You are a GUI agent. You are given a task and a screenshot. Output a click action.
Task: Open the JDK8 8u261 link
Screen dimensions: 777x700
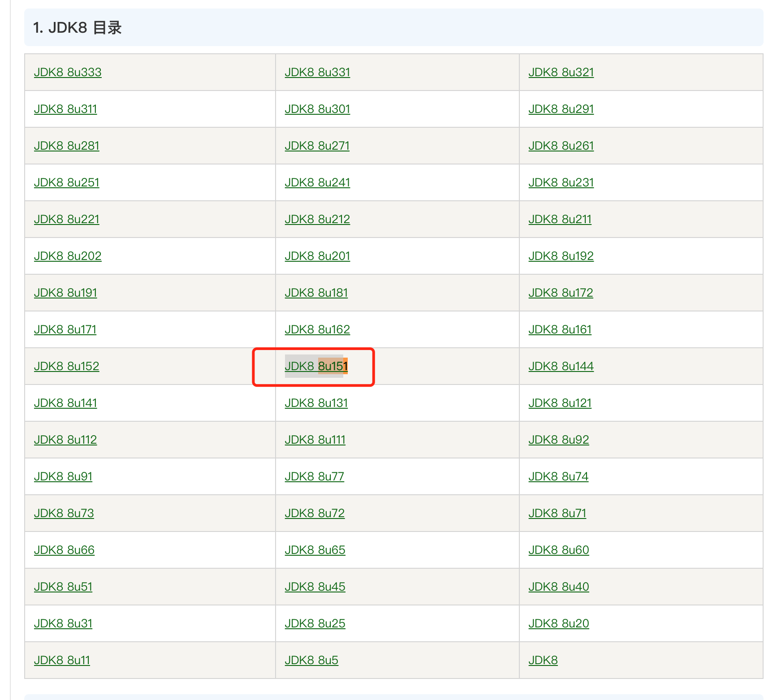click(561, 146)
